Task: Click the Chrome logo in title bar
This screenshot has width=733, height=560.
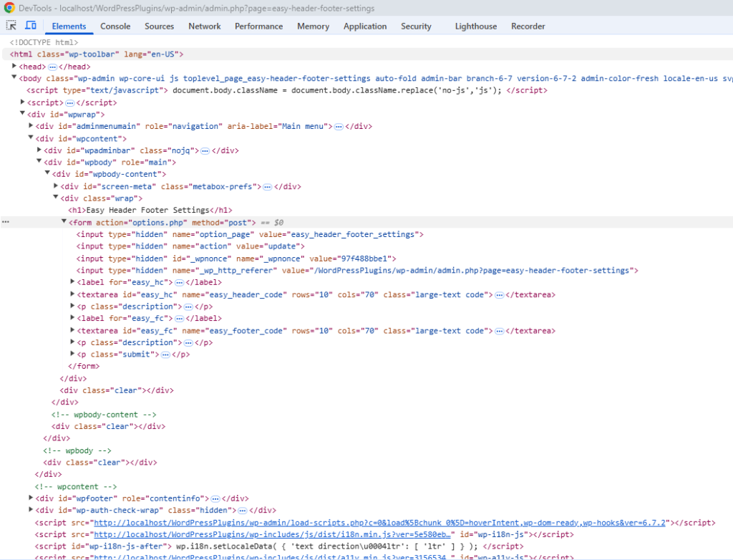Action: (x=9, y=8)
